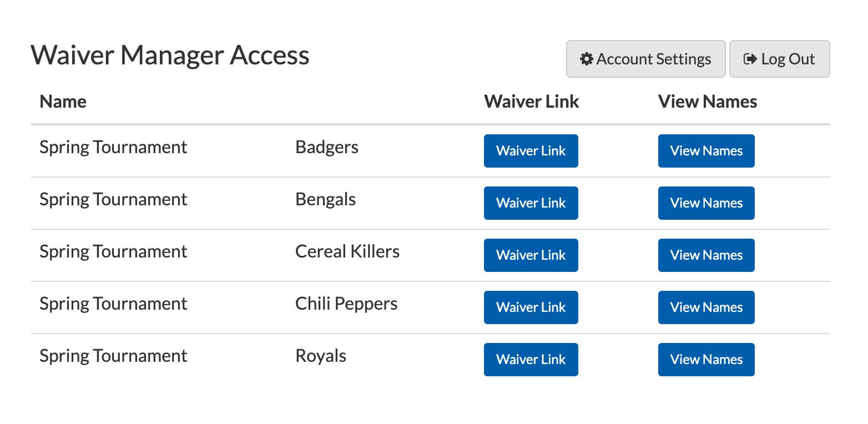The image size is (868, 424).
Task: Select the Spring Tournament label in the first row
Action: (x=113, y=147)
